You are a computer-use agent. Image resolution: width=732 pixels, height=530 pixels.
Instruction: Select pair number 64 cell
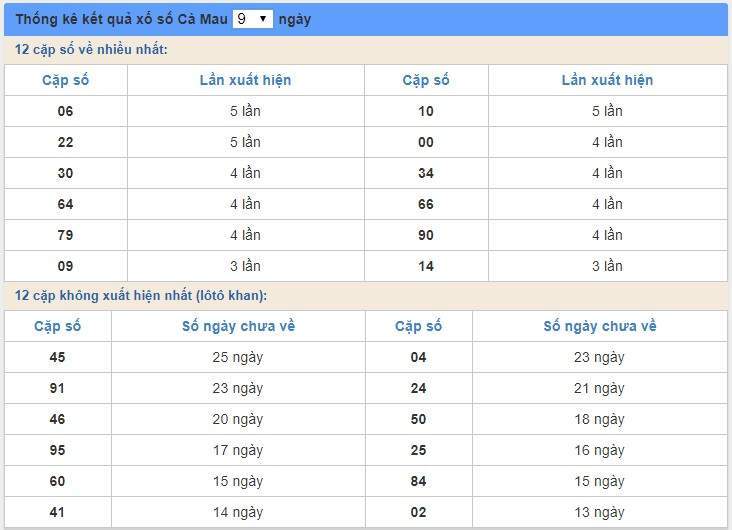[x=66, y=204]
